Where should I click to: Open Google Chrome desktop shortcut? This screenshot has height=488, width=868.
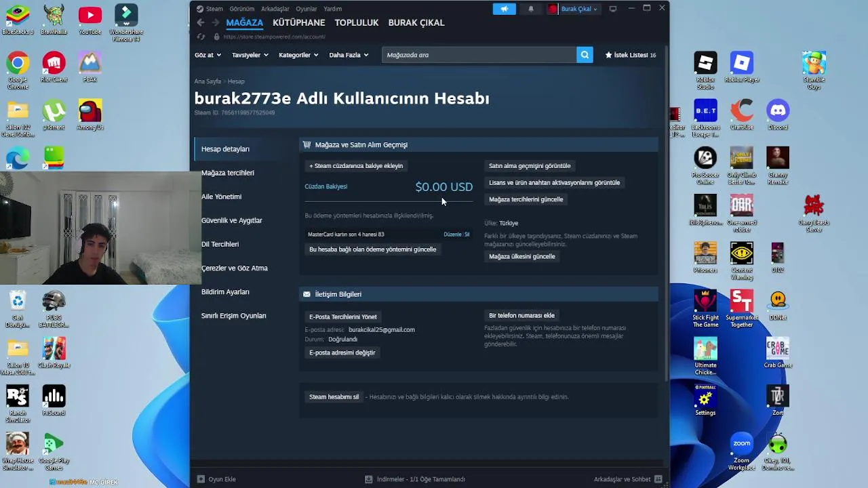point(18,70)
